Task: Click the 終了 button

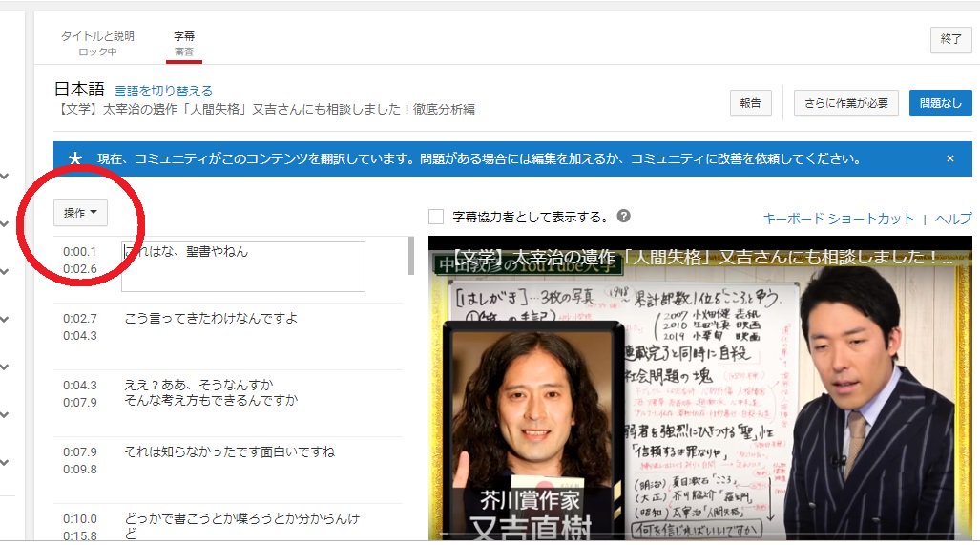Action: tap(950, 39)
